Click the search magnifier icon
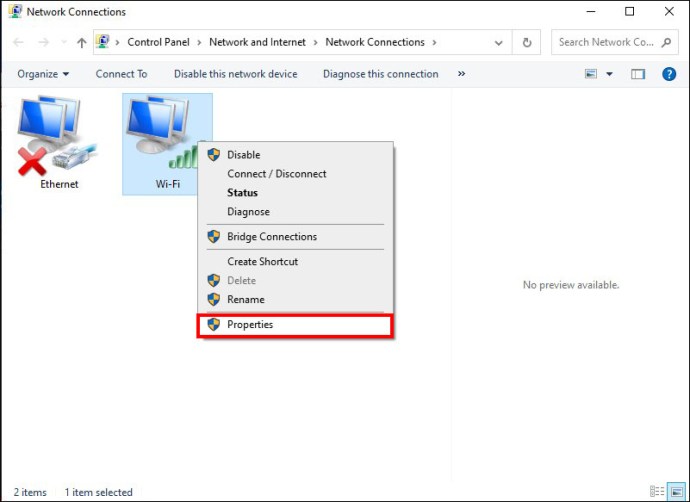 666,42
